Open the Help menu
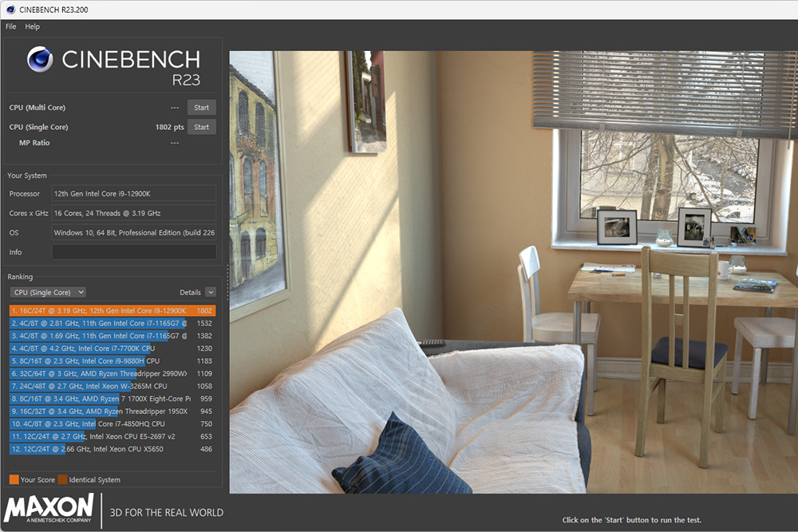This screenshot has height=532, width=798. pyautogui.click(x=33, y=26)
